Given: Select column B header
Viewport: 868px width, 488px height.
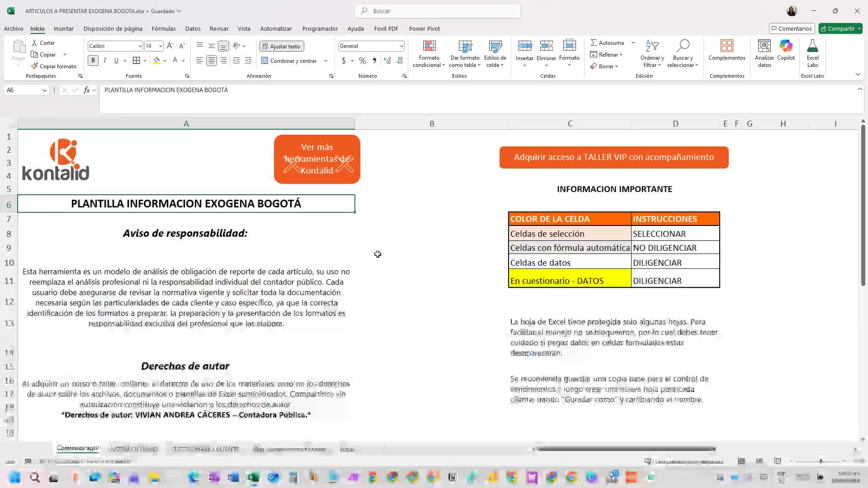Looking at the screenshot, I should click(x=432, y=123).
